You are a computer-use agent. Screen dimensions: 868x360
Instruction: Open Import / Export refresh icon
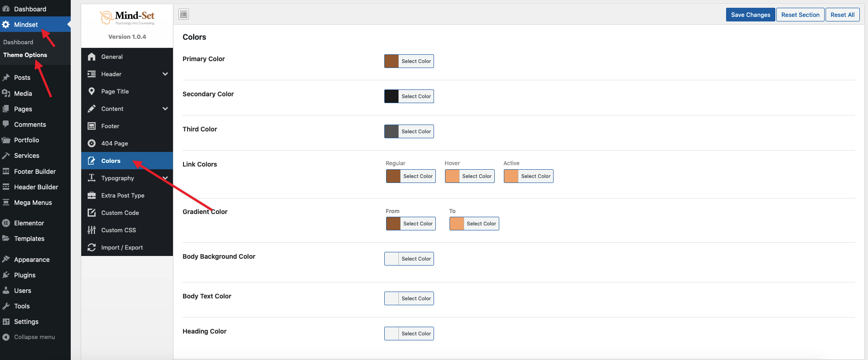(x=92, y=247)
